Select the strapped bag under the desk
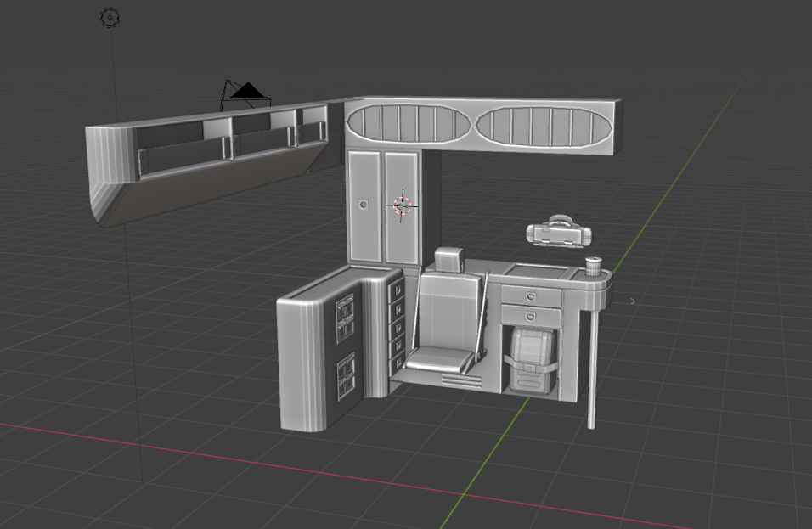812x529 pixels. (x=532, y=362)
